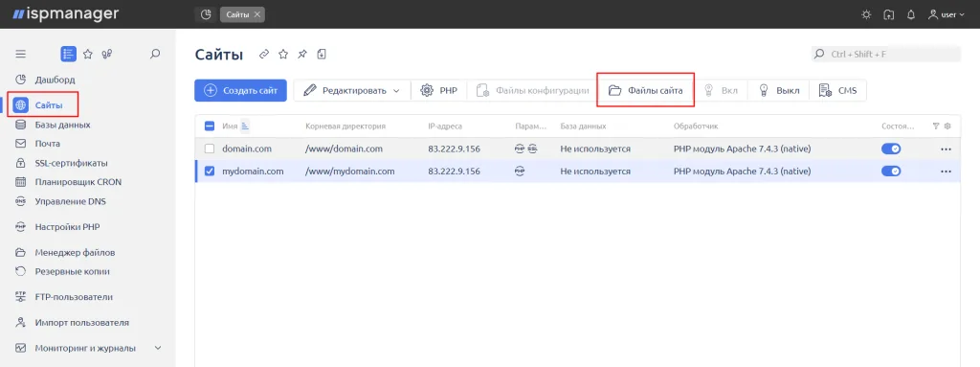Click the domain.com site name
Viewport: 980px width, 367px height.
[x=246, y=149]
